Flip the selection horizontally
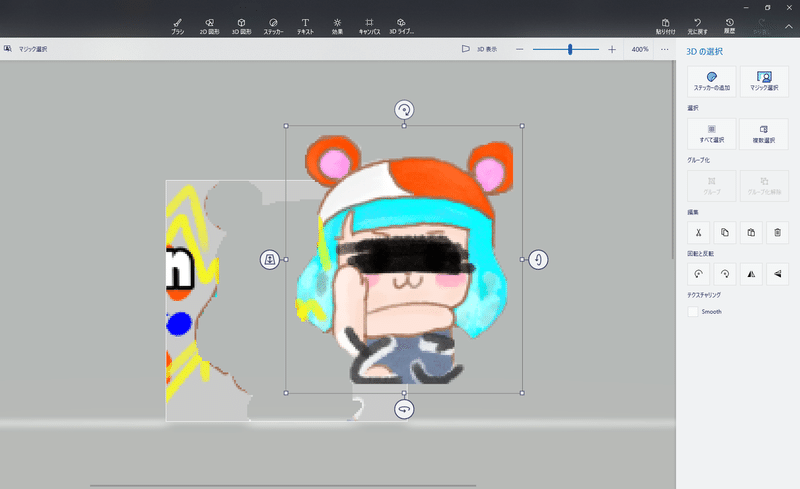800x489 pixels. (751, 274)
